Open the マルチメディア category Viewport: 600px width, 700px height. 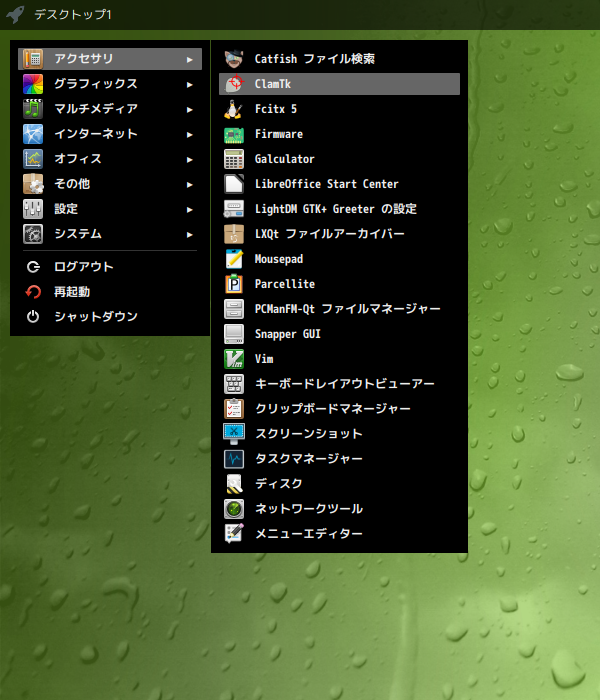tap(110, 109)
